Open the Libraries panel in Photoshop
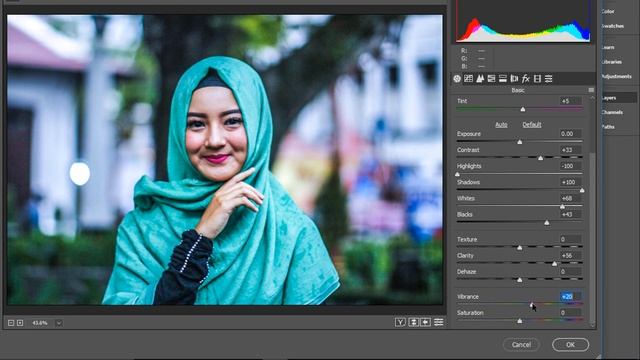The image size is (640, 360). click(612, 62)
